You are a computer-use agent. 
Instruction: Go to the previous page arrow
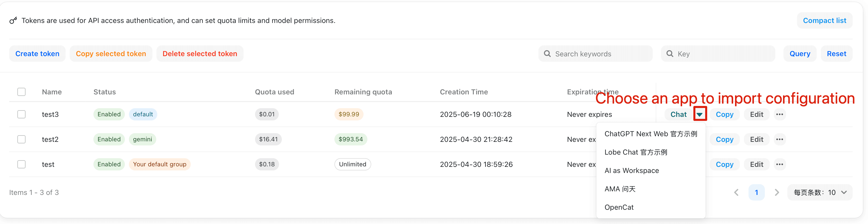736,192
